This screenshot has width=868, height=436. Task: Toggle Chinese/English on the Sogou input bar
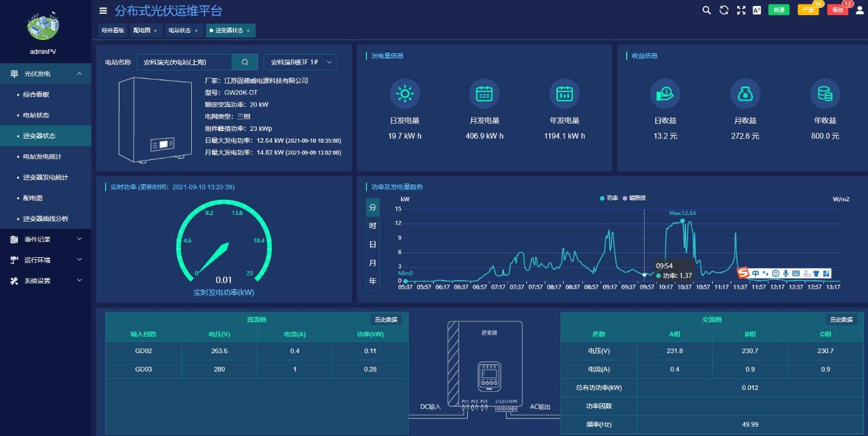tap(756, 274)
